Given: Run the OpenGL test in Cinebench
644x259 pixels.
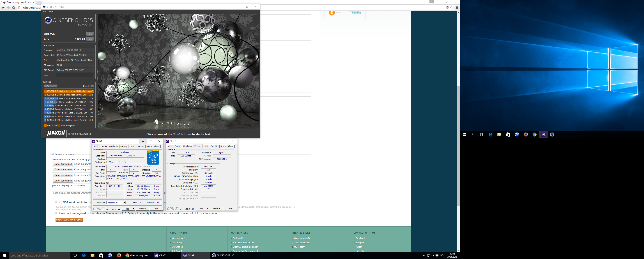Looking at the screenshot, I should pos(90,34).
